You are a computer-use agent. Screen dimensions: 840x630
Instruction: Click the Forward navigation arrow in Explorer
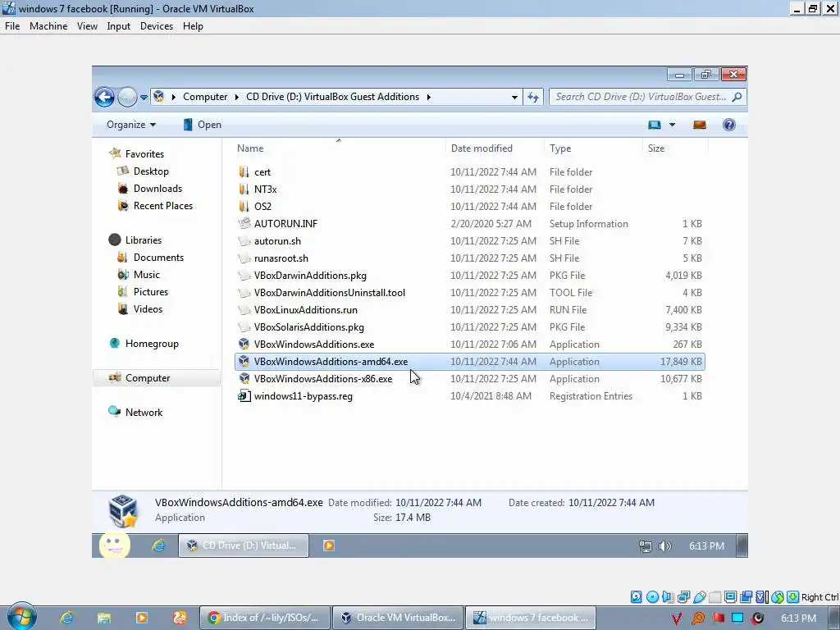(x=127, y=97)
